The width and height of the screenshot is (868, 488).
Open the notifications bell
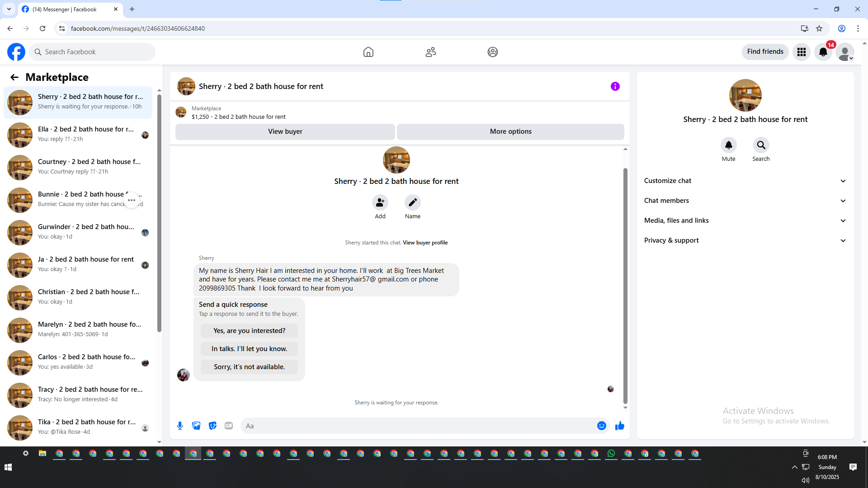(x=823, y=52)
